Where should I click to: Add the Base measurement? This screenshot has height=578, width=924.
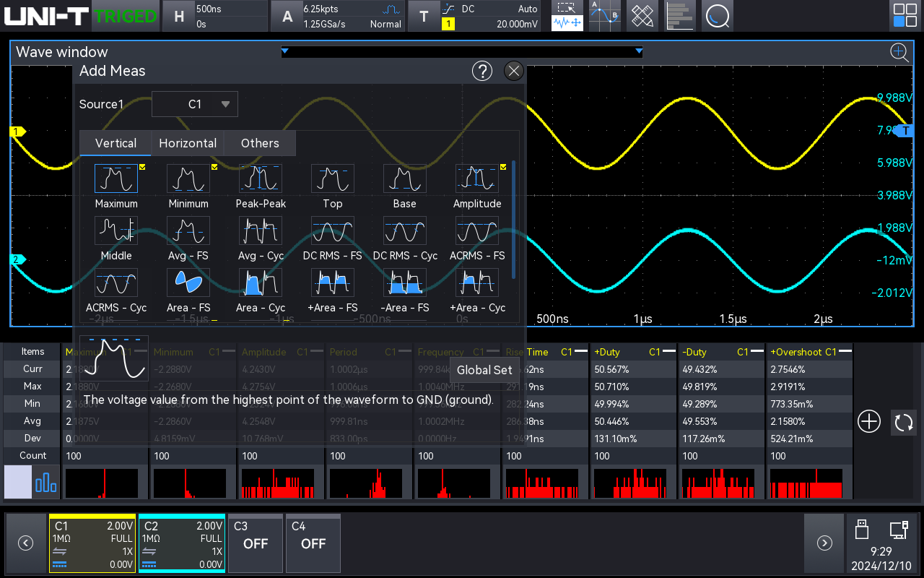(405, 178)
